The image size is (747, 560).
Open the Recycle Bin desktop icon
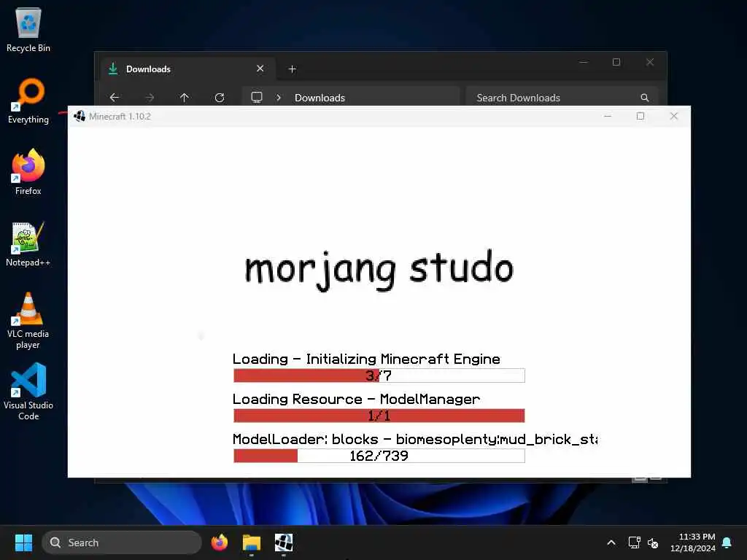tap(28, 29)
